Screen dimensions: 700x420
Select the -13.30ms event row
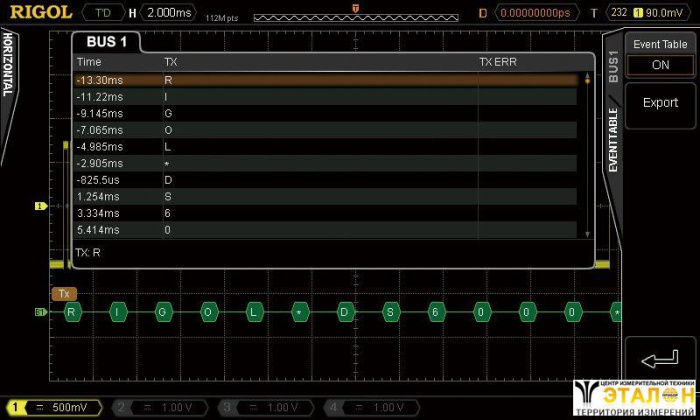(325, 79)
